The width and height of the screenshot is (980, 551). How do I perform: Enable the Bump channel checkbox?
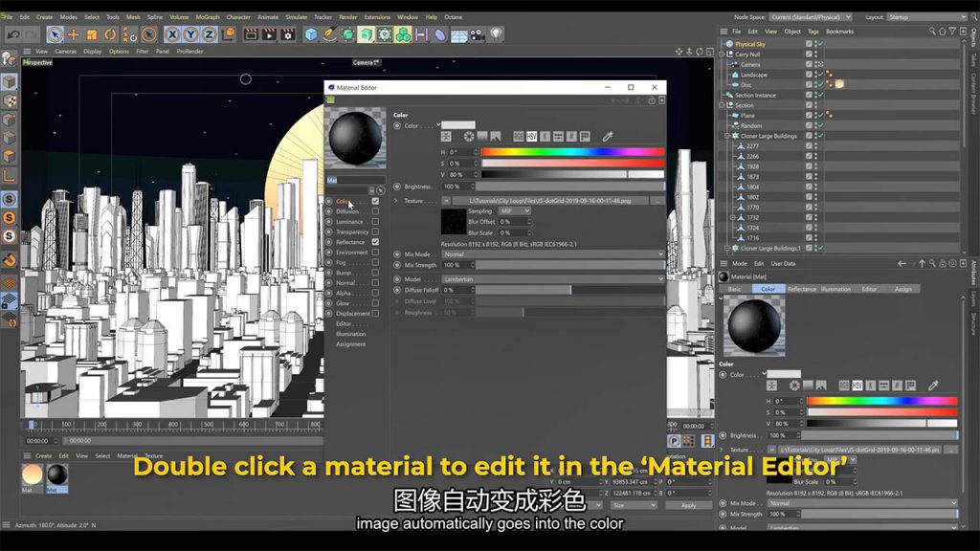coord(375,273)
